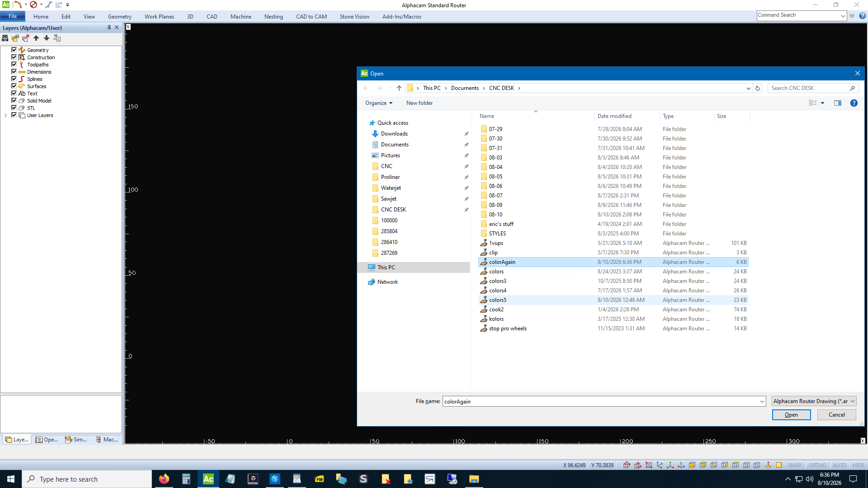
Task: Uncheck the Toolpaths layer checkbox
Action: click(14, 65)
